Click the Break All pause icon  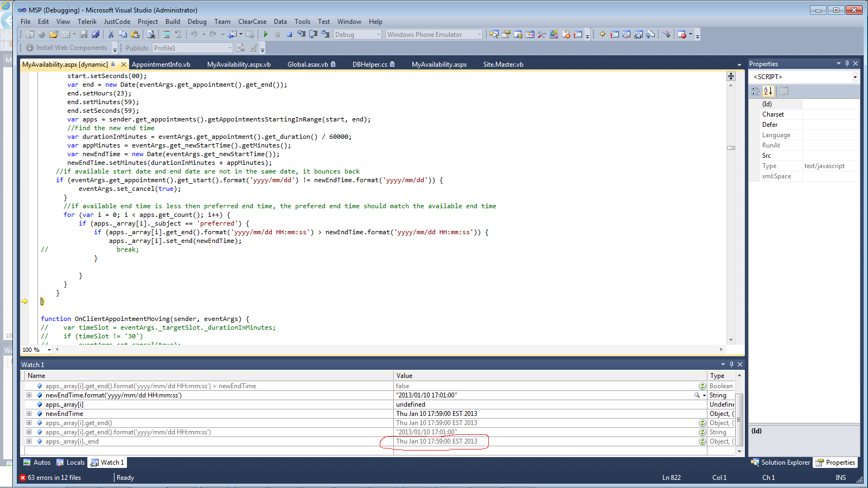277,34
